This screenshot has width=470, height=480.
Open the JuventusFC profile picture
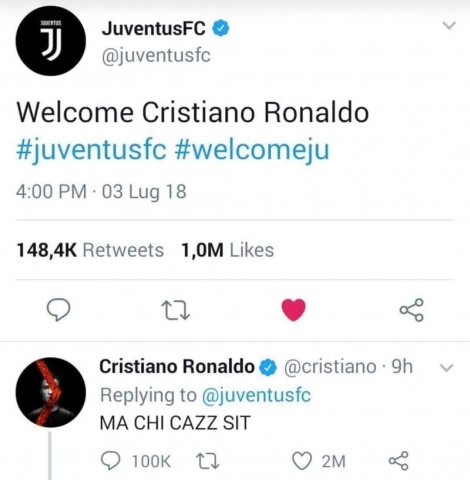pyautogui.click(x=51, y=41)
